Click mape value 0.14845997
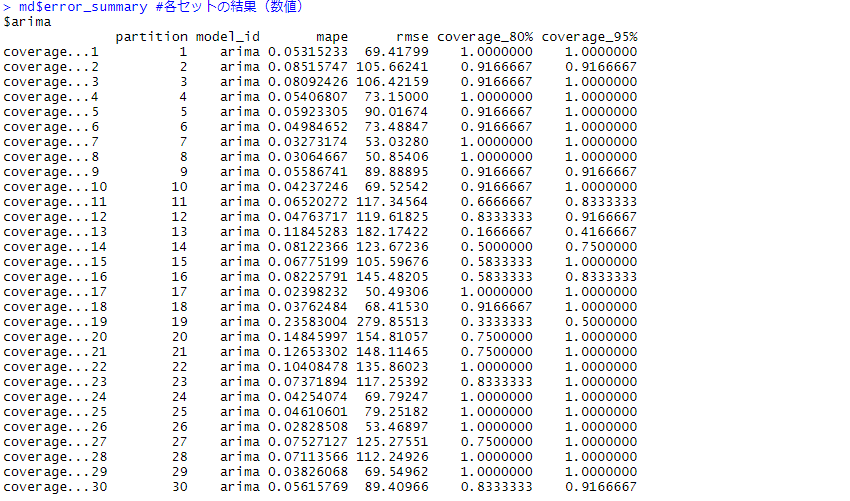Image resolution: width=850 pixels, height=501 pixels. pyautogui.click(x=308, y=337)
